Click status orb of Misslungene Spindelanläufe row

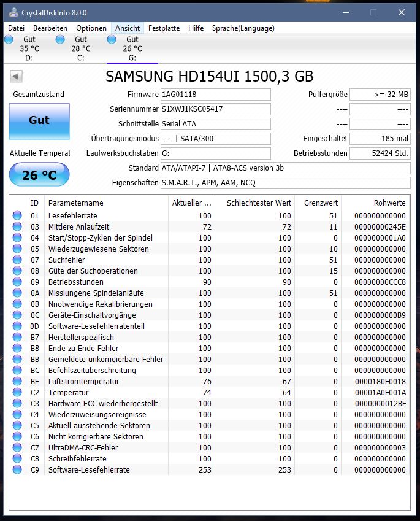point(17,293)
